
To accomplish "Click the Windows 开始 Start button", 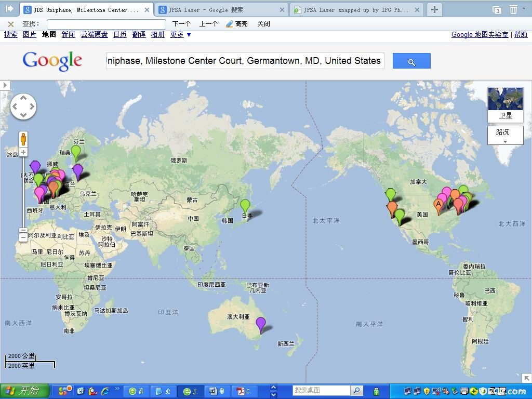I will 25,391.
